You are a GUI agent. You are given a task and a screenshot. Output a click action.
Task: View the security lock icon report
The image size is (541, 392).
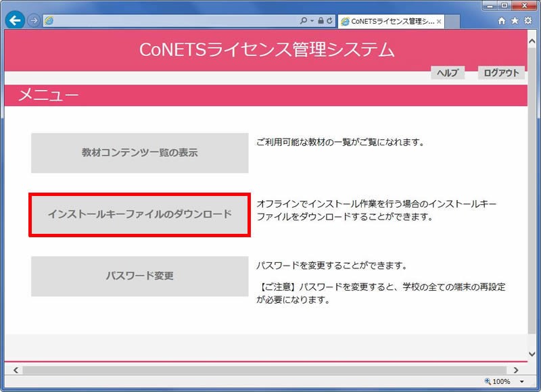pyautogui.click(x=321, y=21)
